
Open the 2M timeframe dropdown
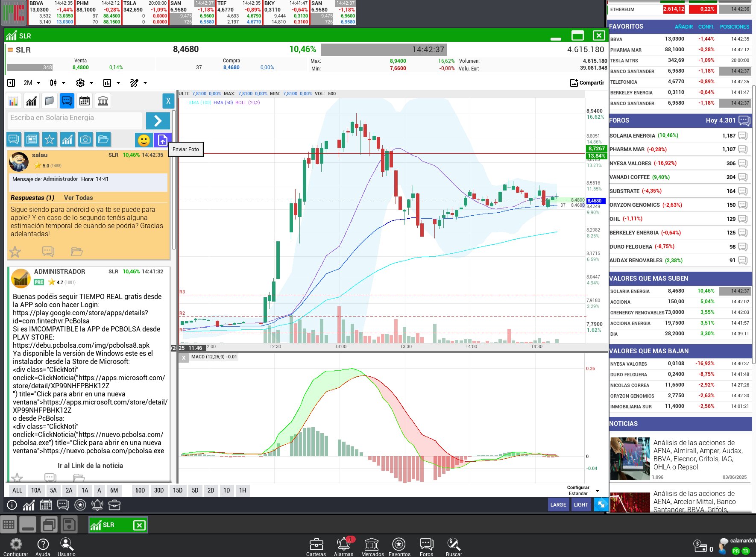pyautogui.click(x=32, y=83)
